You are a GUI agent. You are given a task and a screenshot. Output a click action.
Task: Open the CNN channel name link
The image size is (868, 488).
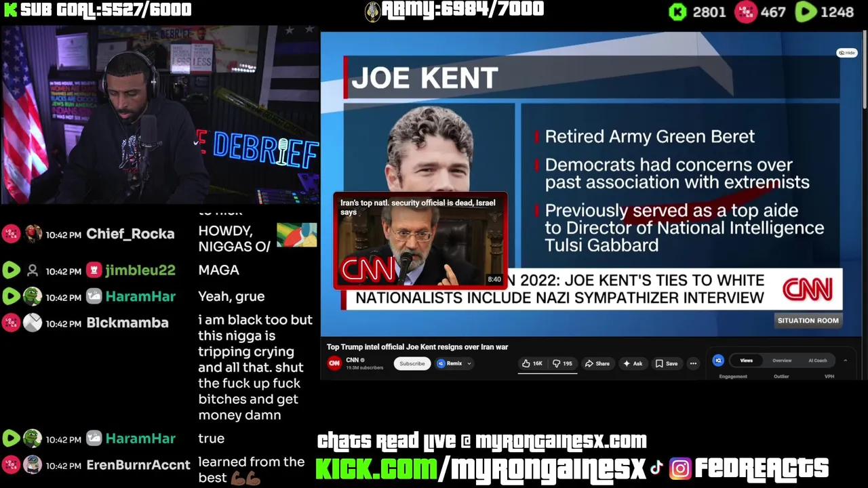click(x=352, y=360)
